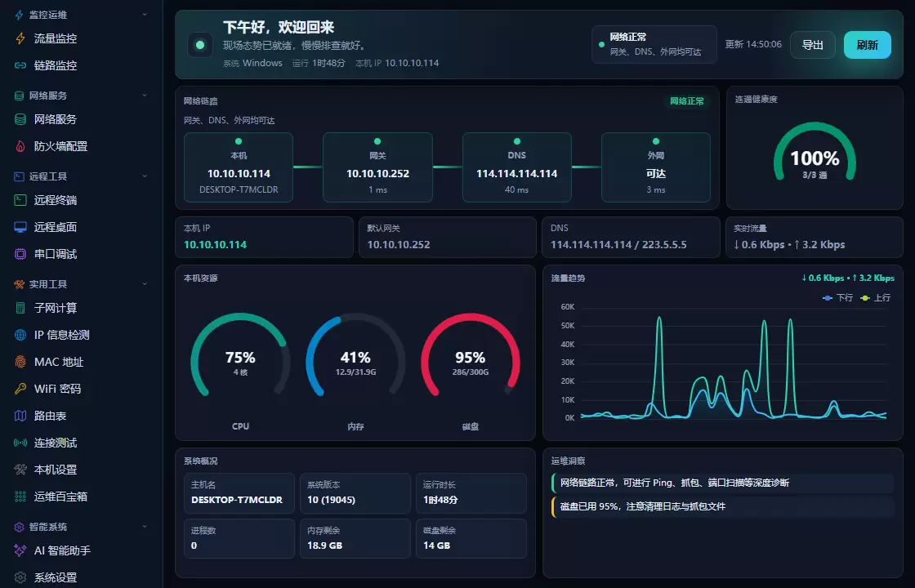Click the 本机 10.10.10.114 node card
Image resolution: width=915 pixels, height=588 pixels.
click(x=239, y=167)
